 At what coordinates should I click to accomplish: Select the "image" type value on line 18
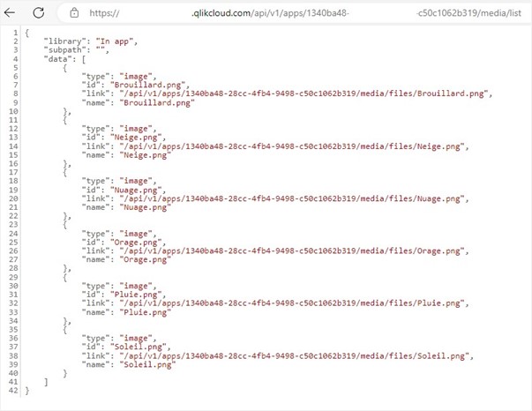[x=136, y=181]
